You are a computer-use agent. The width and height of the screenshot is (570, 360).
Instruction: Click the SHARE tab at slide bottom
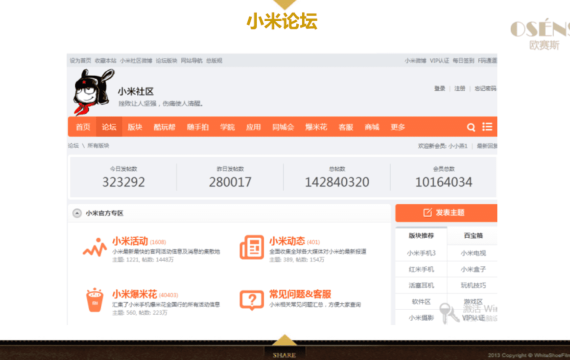click(x=284, y=355)
